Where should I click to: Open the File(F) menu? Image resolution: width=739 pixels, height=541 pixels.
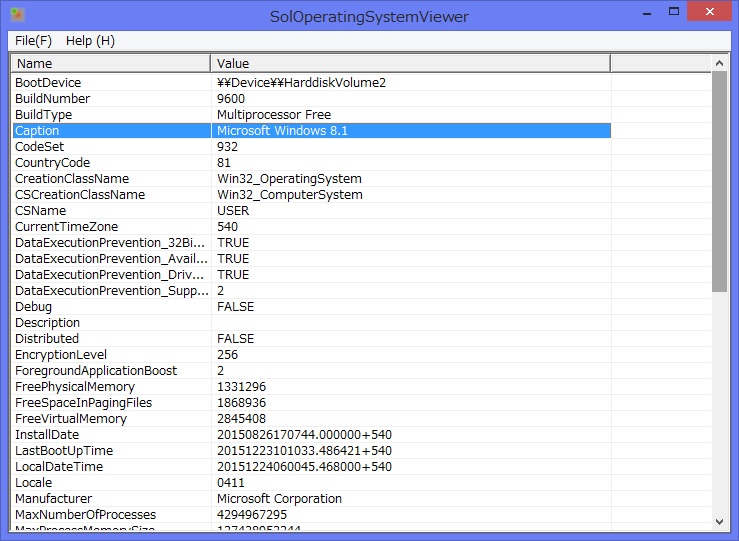33,41
